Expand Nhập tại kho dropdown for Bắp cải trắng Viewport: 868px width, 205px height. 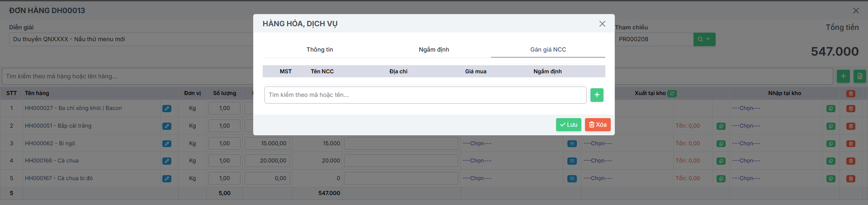775,126
